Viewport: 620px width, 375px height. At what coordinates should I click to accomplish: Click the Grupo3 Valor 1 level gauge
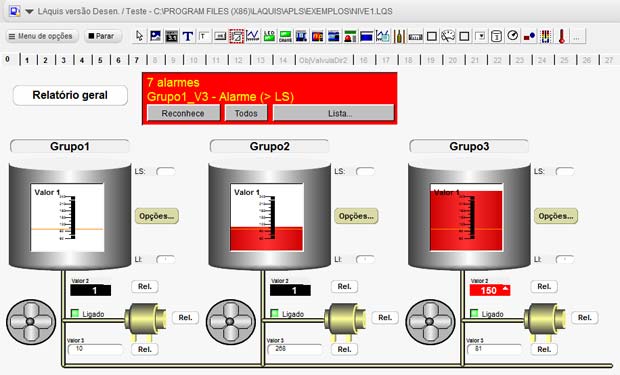467,218
